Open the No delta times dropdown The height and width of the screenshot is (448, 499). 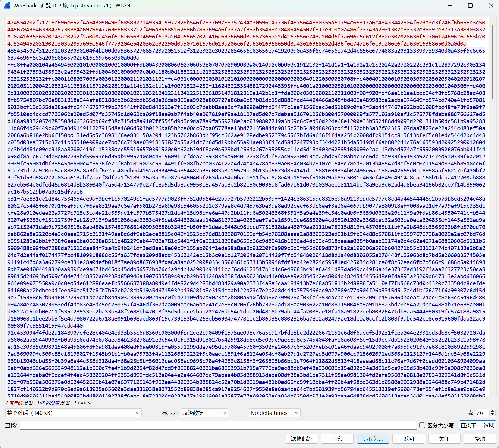pyautogui.click(x=274, y=413)
